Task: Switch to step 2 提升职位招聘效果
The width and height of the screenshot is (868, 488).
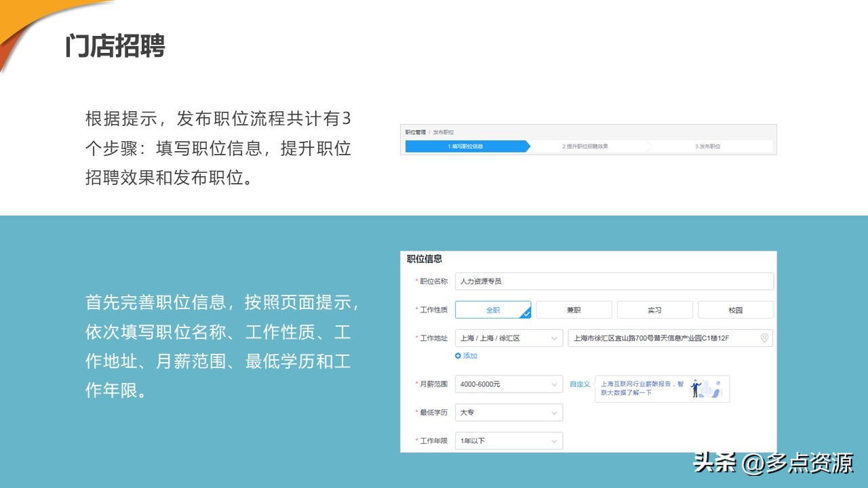Action: click(588, 146)
